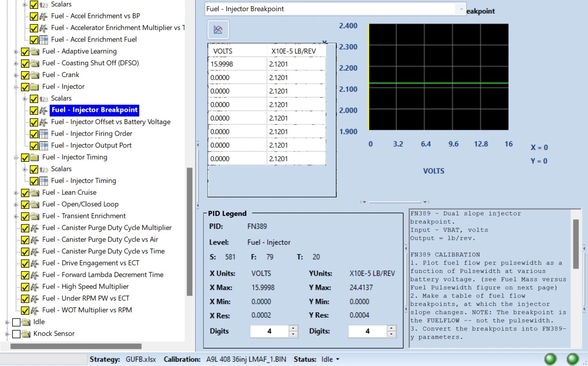Increase Y Digits with up arrow
This screenshot has height=366, width=588.
391,328
